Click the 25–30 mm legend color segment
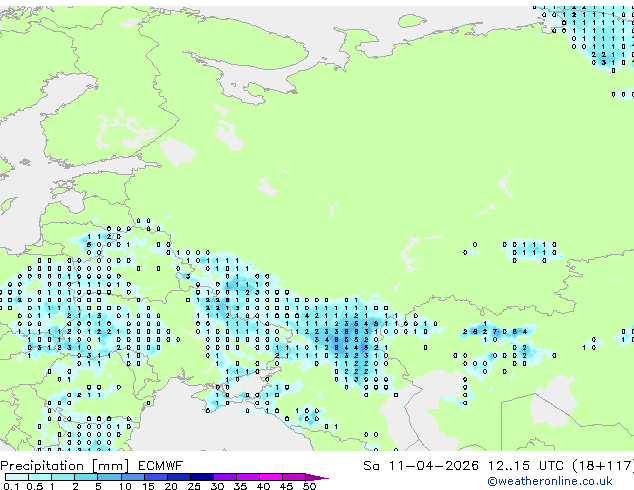This screenshot has width=634, height=490. coord(201,477)
